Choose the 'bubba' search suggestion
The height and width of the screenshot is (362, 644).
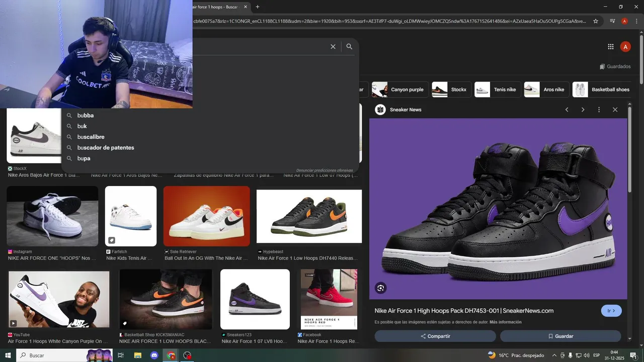click(210, 116)
